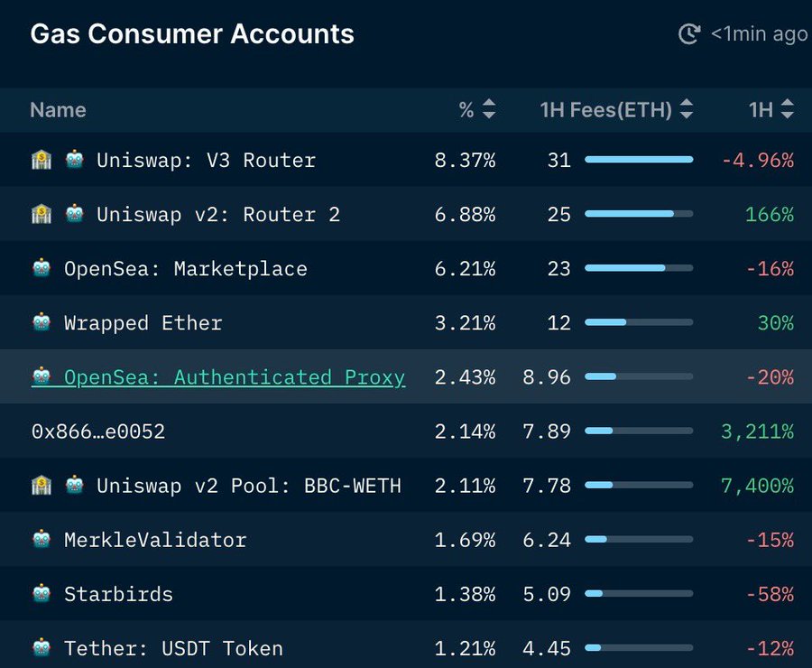The image size is (812, 668).
Task: Click robot icon next to Starbirds
Action: 42,594
